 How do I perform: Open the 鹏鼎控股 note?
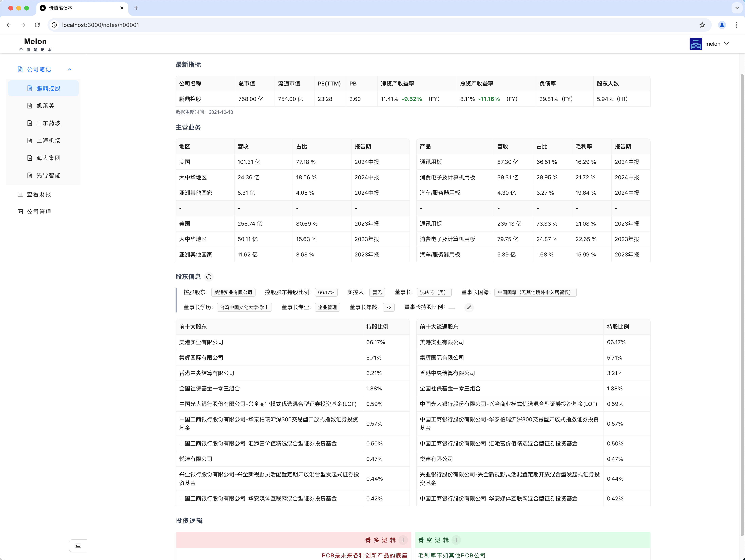pos(44,88)
